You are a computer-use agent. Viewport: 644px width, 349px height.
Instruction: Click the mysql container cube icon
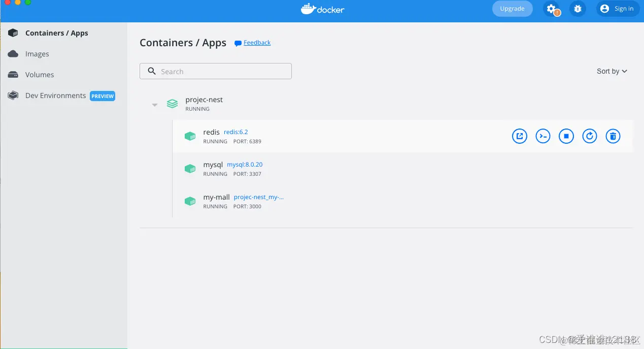click(x=190, y=169)
